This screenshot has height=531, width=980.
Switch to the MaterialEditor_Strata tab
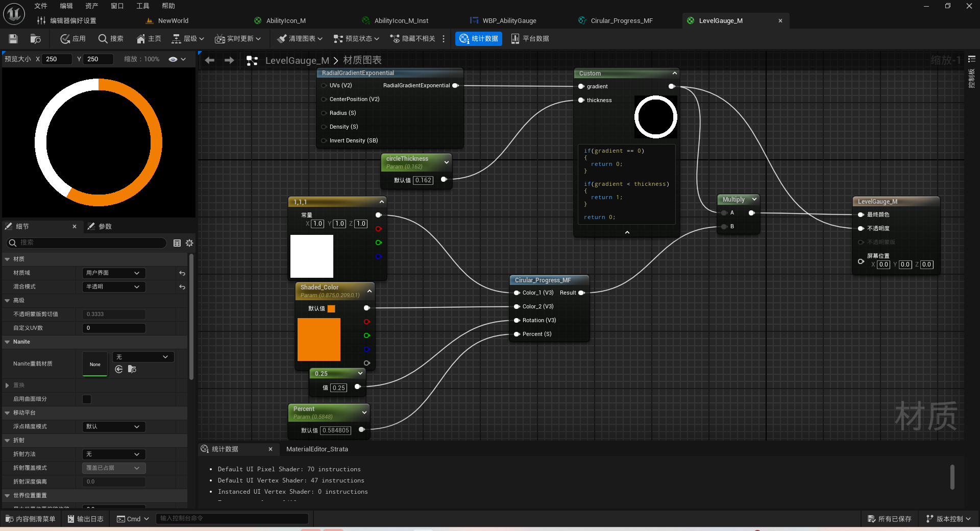pyautogui.click(x=317, y=449)
